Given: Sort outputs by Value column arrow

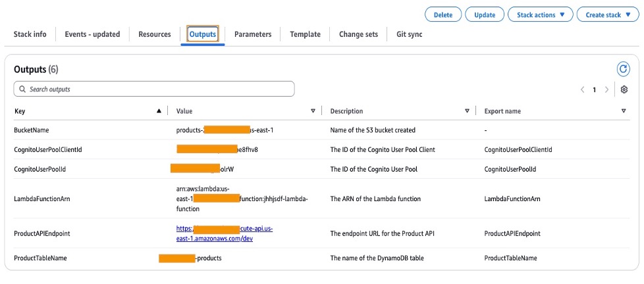Looking at the screenshot, I should click(x=313, y=111).
